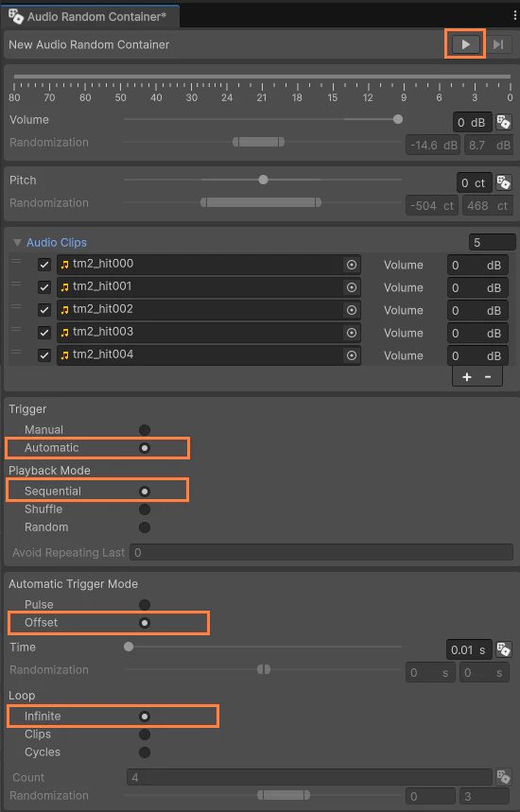520x812 pixels.
Task: Select Pulse automatic trigger mode
Action: [x=145, y=605]
